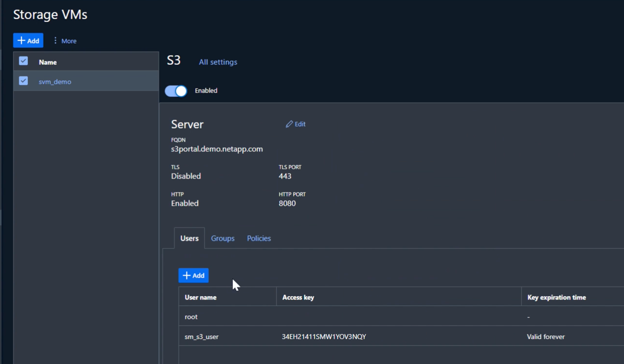
Task: Click the Access key column header
Action: (298, 297)
